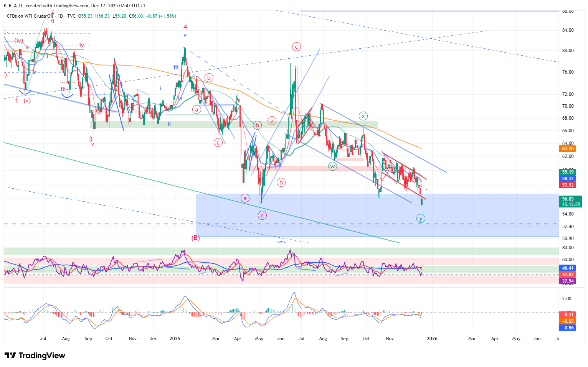The width and height of the screenshot is (588, 367).
Task: Select the red (B) wave label
Action: coord(195,238)
